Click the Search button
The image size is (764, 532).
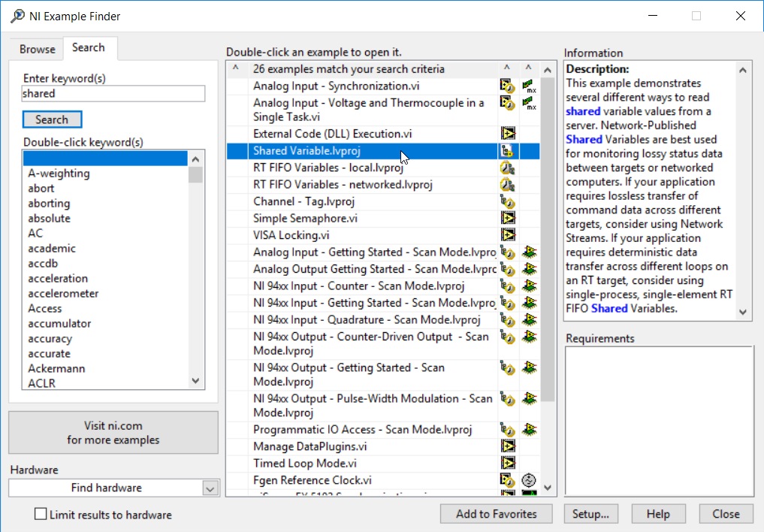click(x=52, y=119)
